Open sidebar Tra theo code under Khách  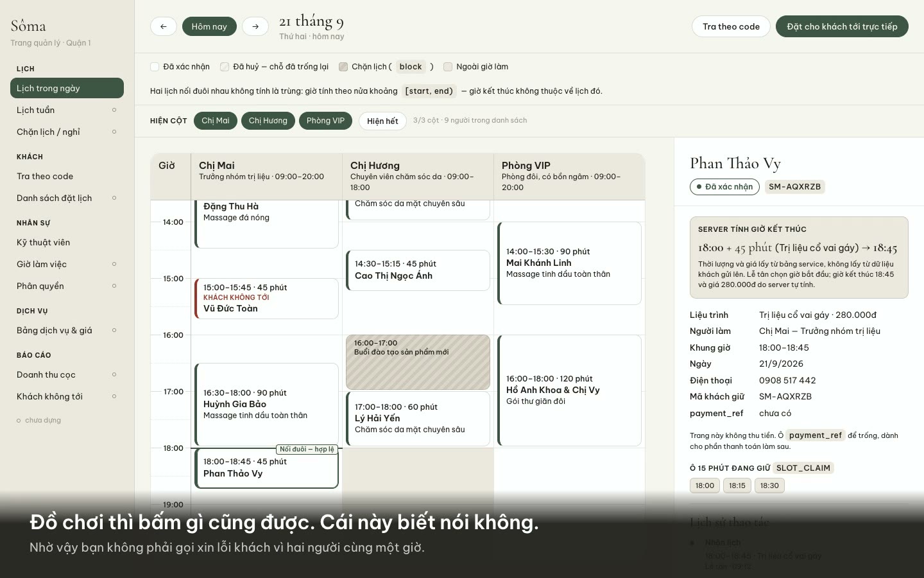[67, 176]
